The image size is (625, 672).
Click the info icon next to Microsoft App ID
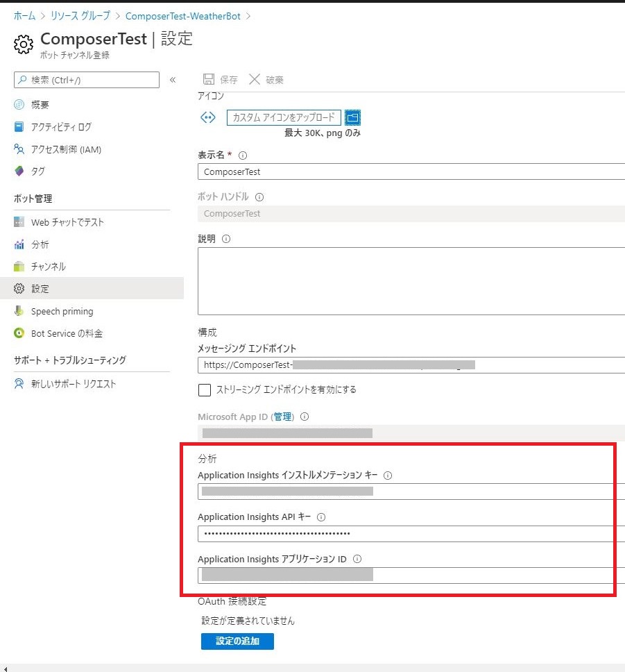tap(305, 417)
